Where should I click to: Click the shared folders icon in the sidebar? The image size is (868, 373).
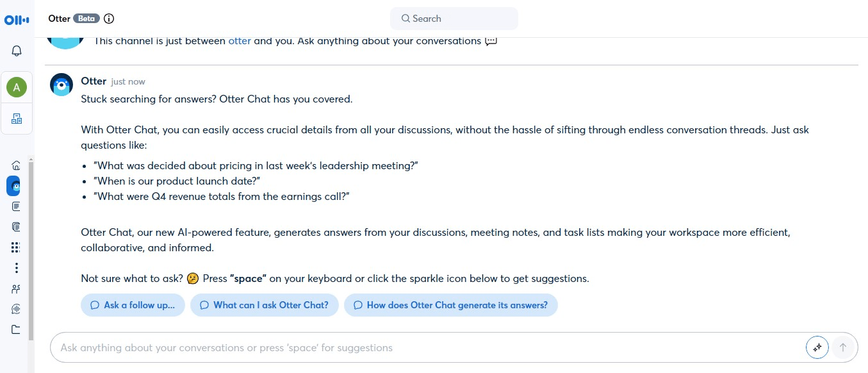(x=14, y=226)
